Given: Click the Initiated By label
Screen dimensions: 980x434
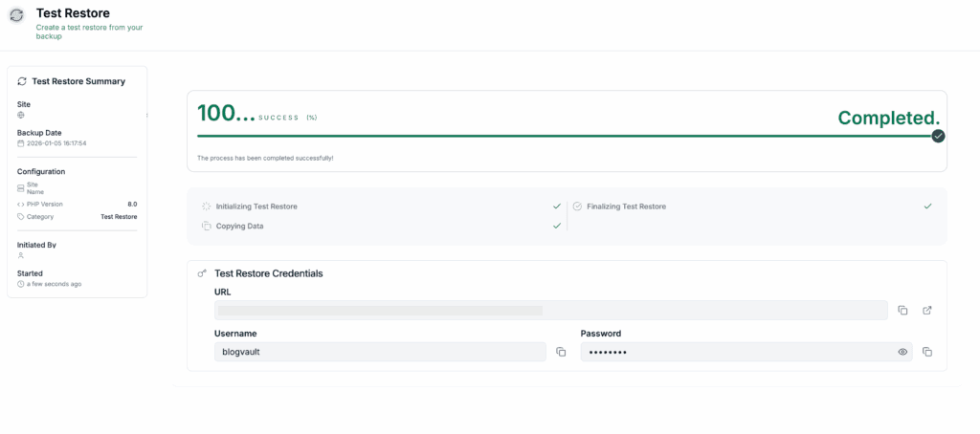Looking at the screenshot, I should coord(37,245).
